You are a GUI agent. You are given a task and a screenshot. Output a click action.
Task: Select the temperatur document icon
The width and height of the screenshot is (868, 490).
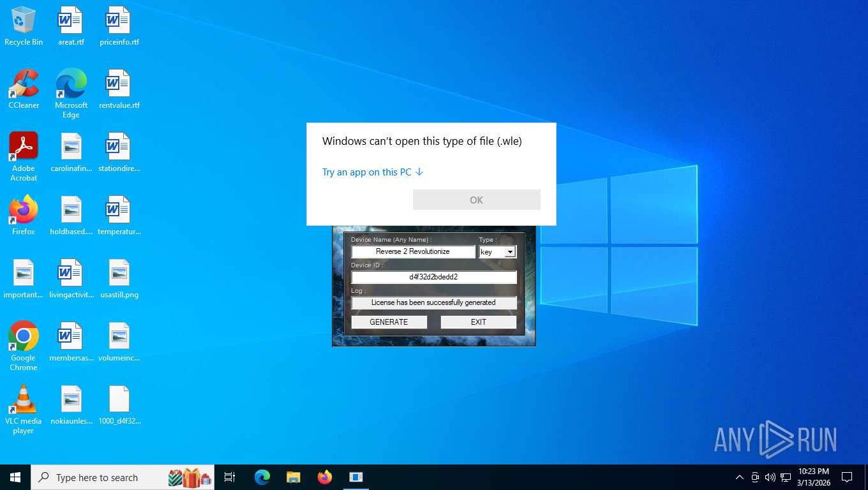click(x=119, y=216)
